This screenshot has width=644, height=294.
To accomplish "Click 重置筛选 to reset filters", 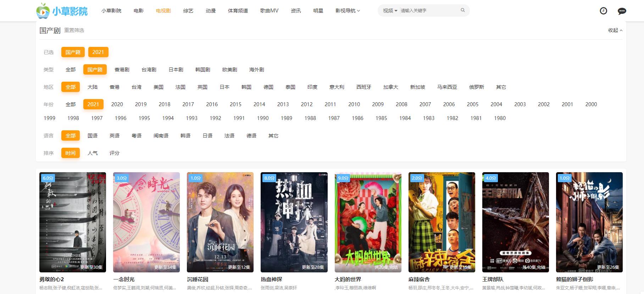I will click(x=74, y=30).
